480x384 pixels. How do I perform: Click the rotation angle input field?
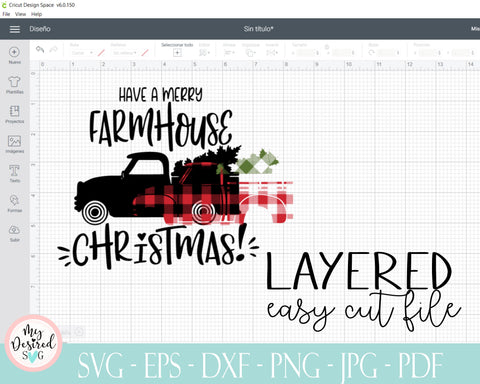click(387, 53)
